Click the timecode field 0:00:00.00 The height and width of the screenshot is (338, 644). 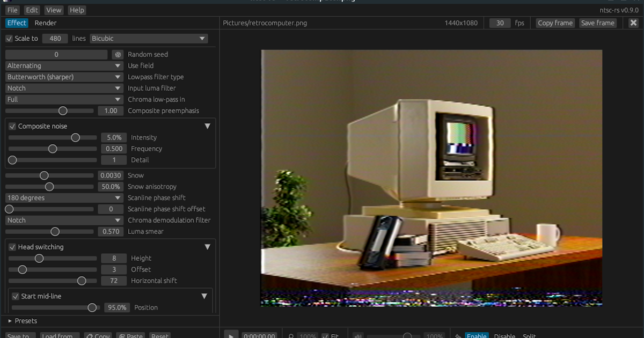pyautogui.click(x=260, y=336)
